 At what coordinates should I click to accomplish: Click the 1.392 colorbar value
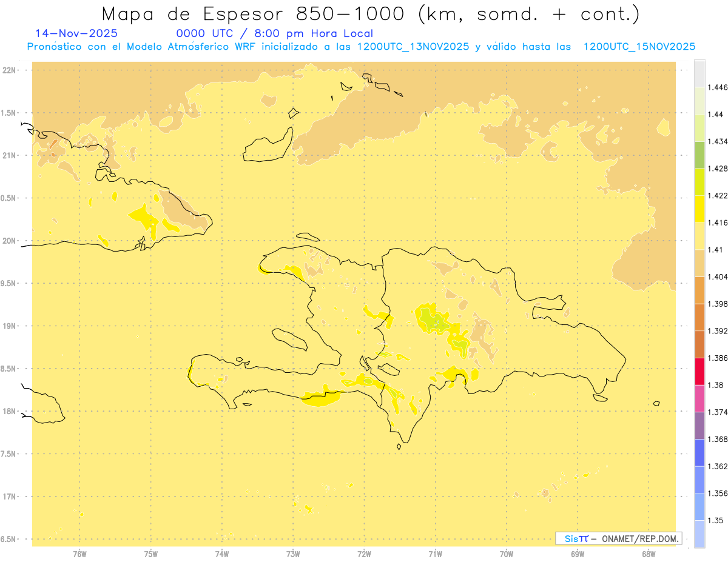tap(717, 331)
